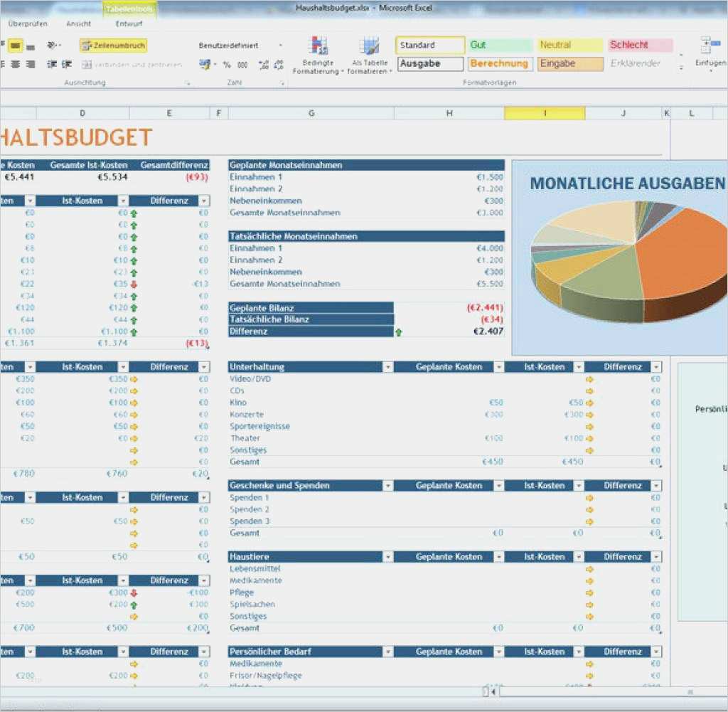Toggle Zeilenumbruch text wrapping
The image size is (728, 712).
point(114,45)
